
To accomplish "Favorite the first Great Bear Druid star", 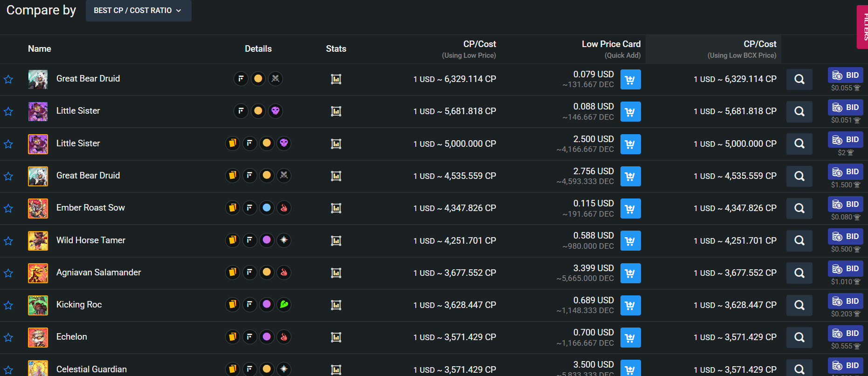I will (8, 79).
